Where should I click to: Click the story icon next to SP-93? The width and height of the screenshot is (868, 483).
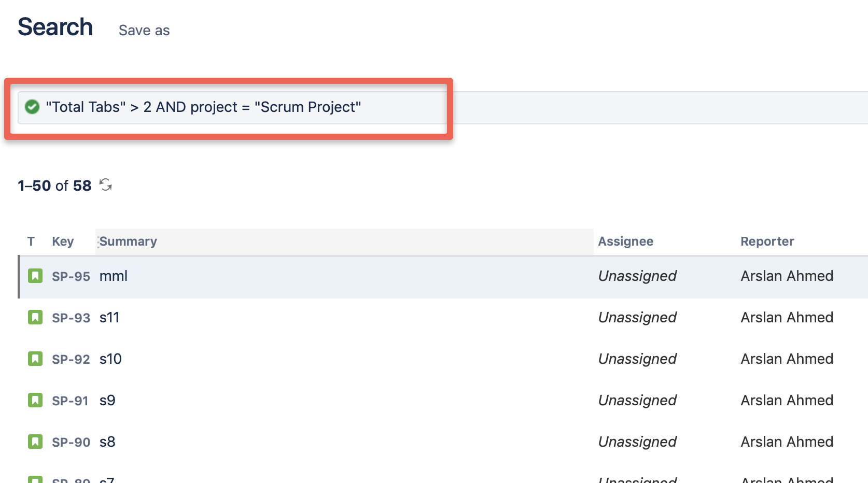34,317
